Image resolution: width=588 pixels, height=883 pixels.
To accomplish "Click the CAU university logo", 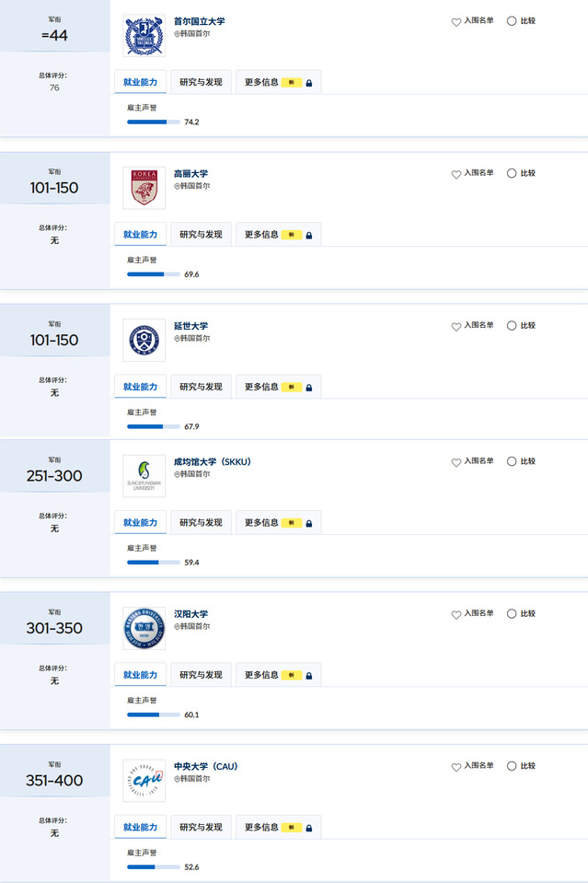I will (144, 781).
